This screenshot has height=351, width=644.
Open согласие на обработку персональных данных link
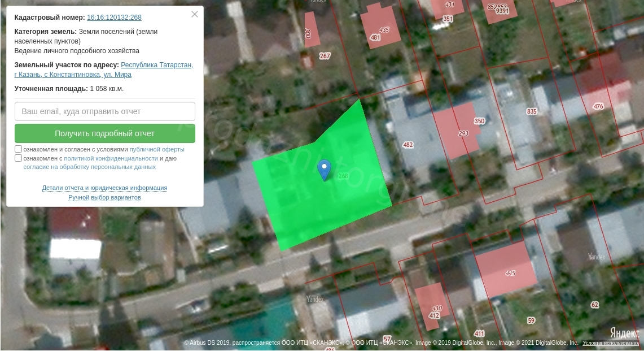click(89, 167)
